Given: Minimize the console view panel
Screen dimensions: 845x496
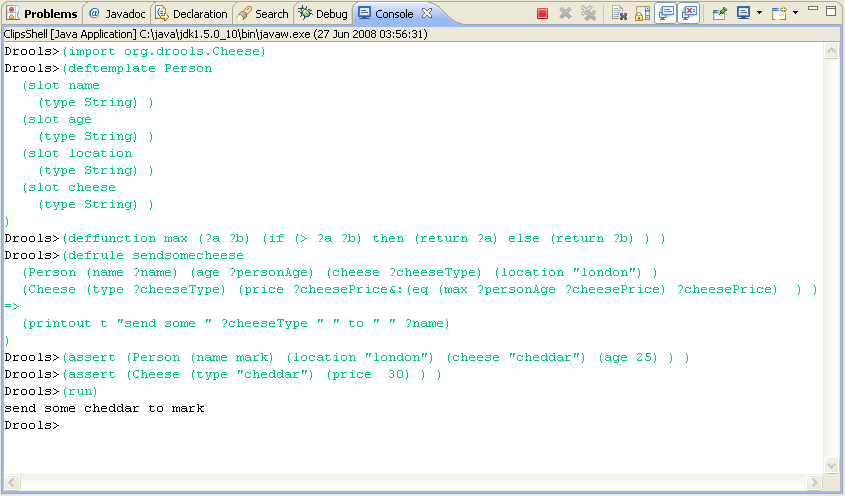Looking at the screenshot, I should coord(813,10).
